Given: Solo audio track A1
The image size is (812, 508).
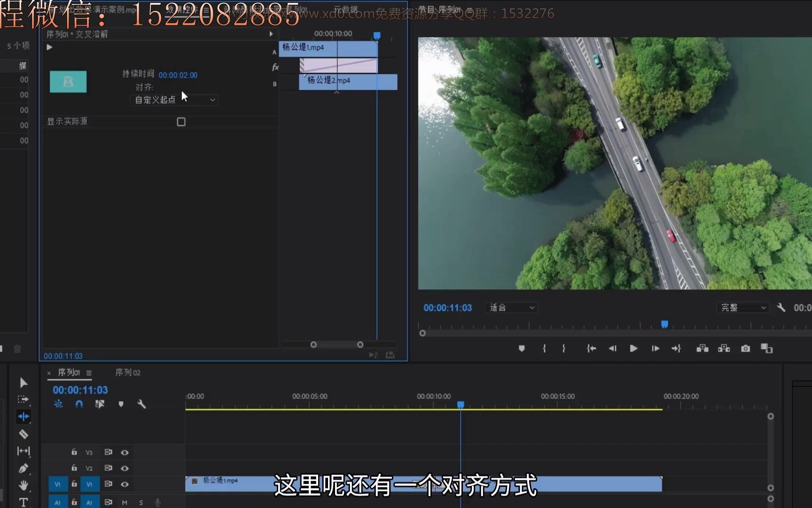Looking at the screenshot, I should coord(141,502).
